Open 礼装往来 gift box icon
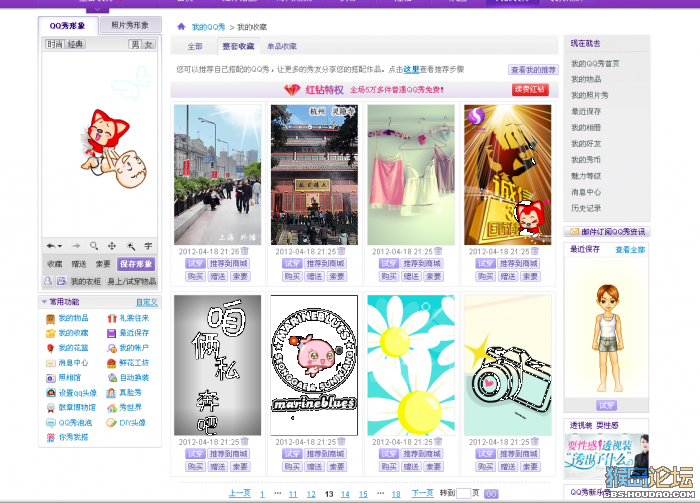This screenshot has width=700, height=503. pyautogui.click(x=112, y=318)
